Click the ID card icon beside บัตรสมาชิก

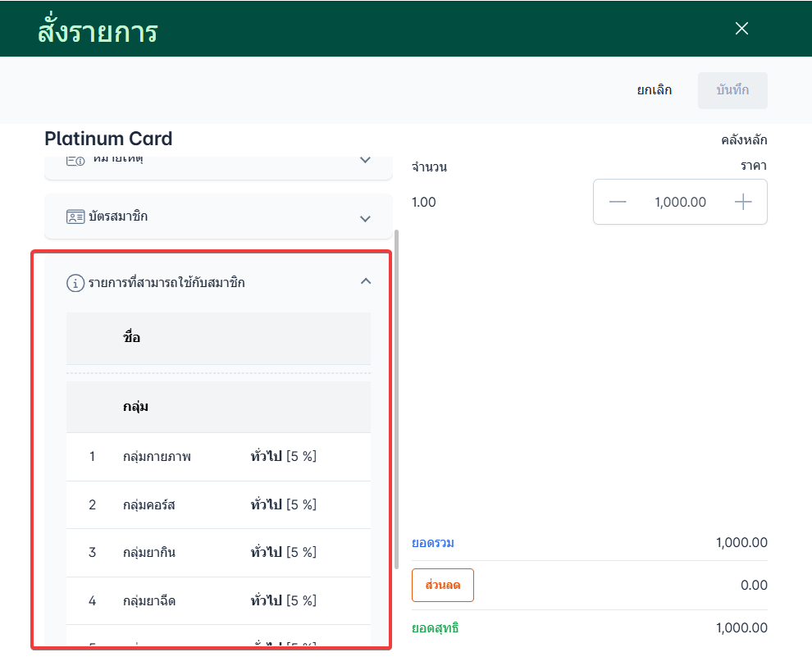[x=75, y=217]
